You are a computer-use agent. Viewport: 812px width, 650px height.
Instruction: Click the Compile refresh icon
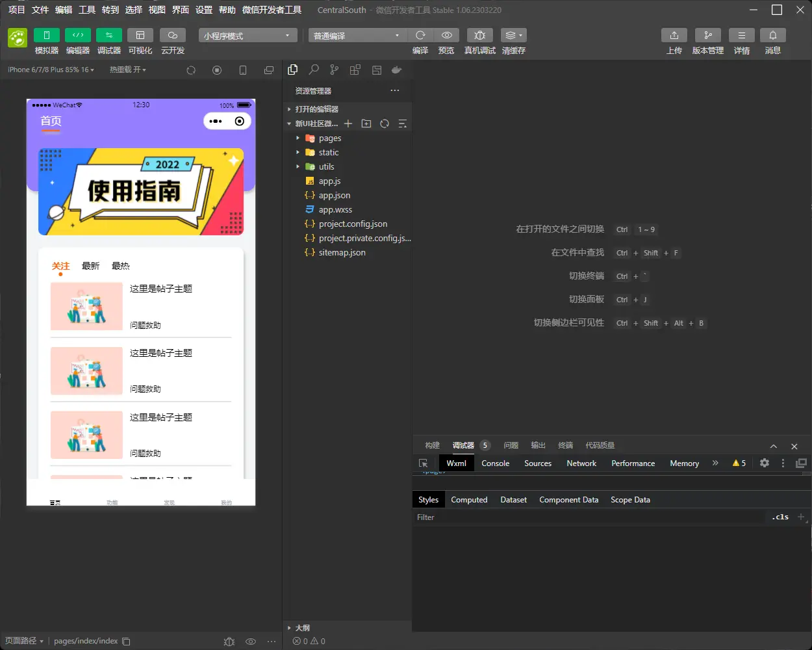coord(420,35)
